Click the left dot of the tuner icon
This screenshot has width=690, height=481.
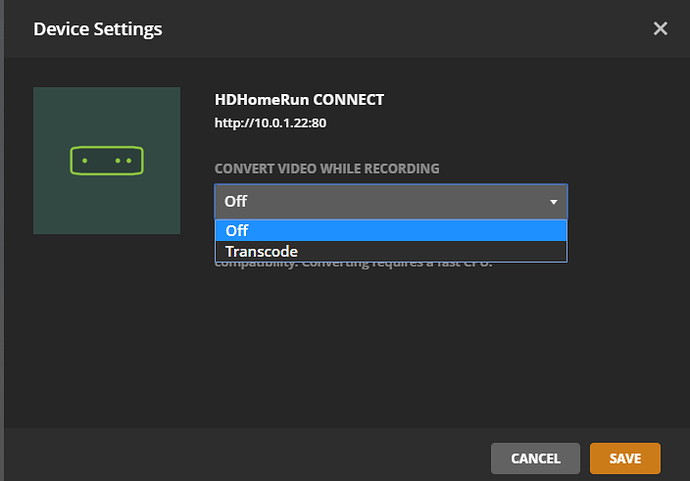(x=85, y=161)
